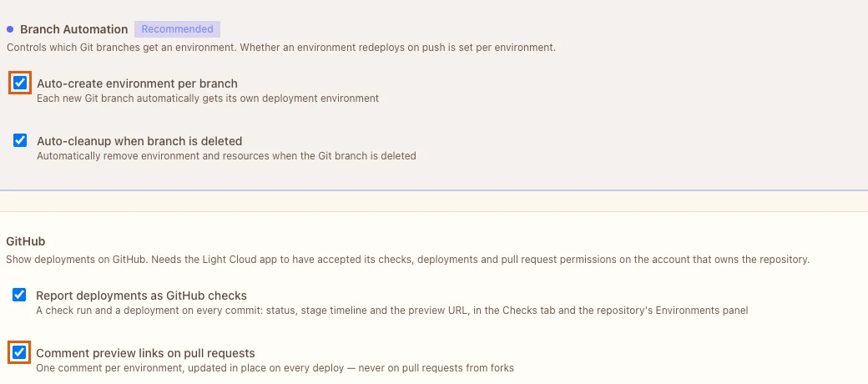This screenshot has height=384, width=868.
Task: Click the 'Auto-create environment per branch' label
Action: (137, 83)
